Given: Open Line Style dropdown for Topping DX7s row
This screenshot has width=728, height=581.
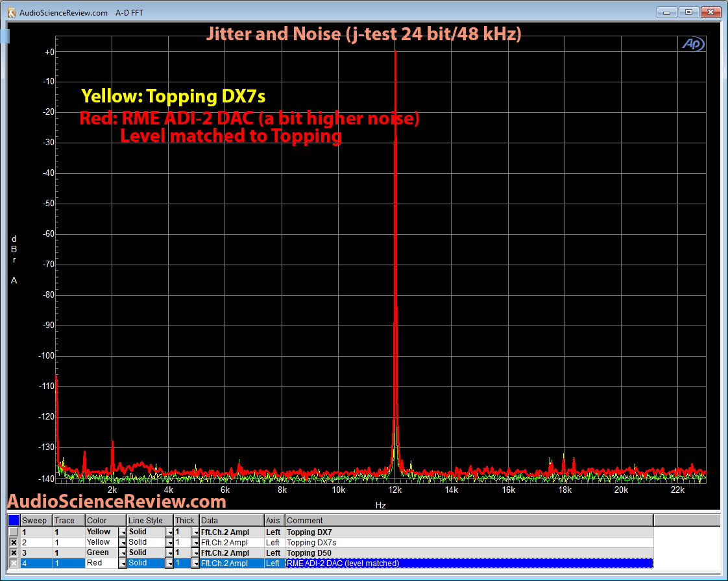Looking at the screenshot, I should 169,543.
